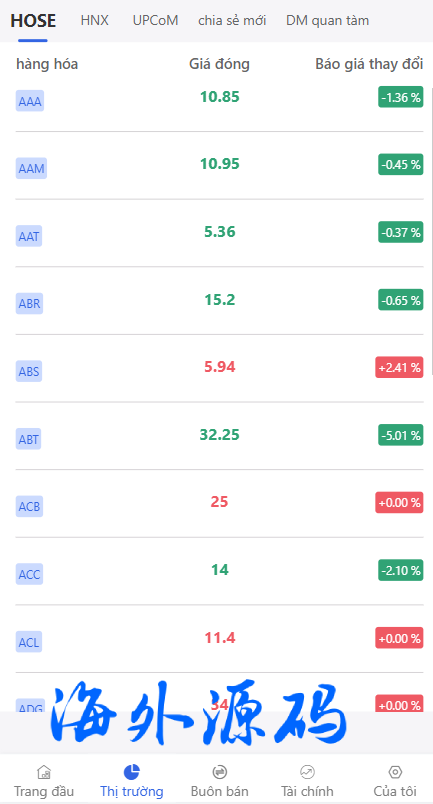433x804 pixels.
Task: Switch to the UPCoM tab
Action: tap(155, 21)
